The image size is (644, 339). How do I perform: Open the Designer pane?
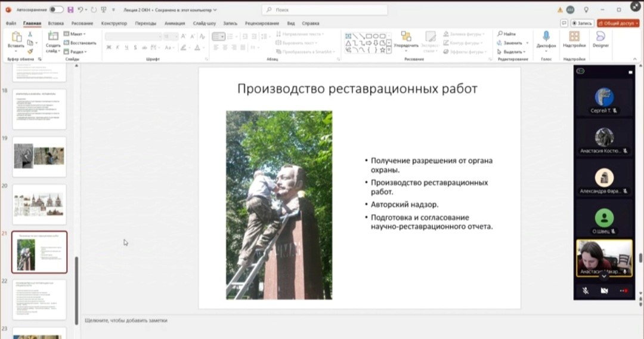pos(600,37)
